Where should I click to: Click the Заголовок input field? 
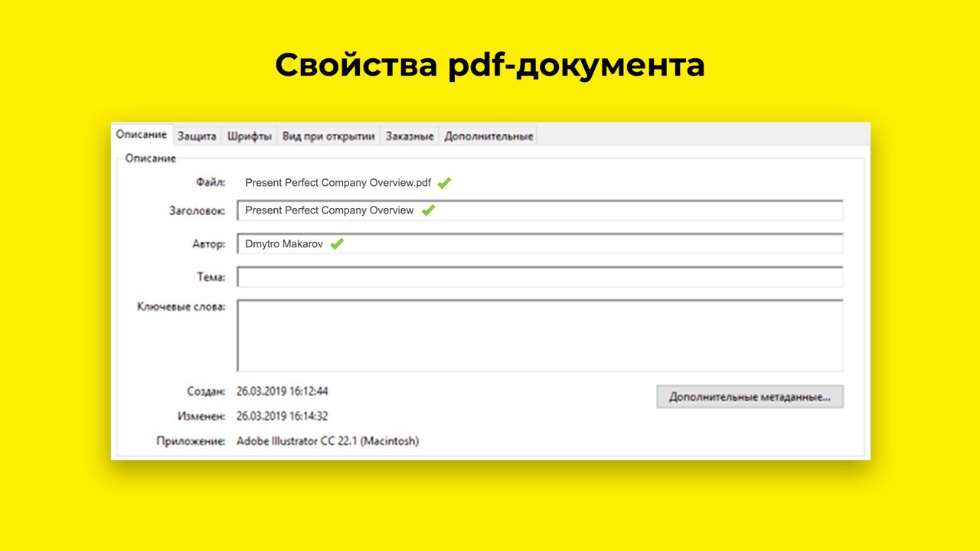coord(540,210)
